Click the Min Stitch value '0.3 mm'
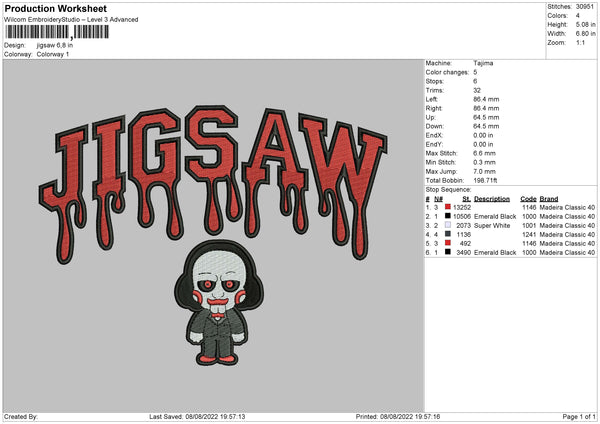 pos(484,162)
